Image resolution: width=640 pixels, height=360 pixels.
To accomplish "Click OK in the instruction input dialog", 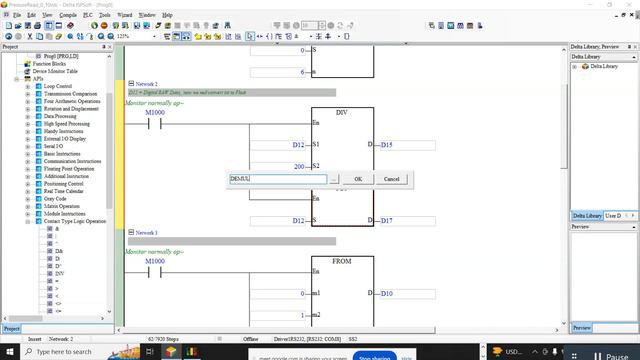I will (x=358, y=179).
